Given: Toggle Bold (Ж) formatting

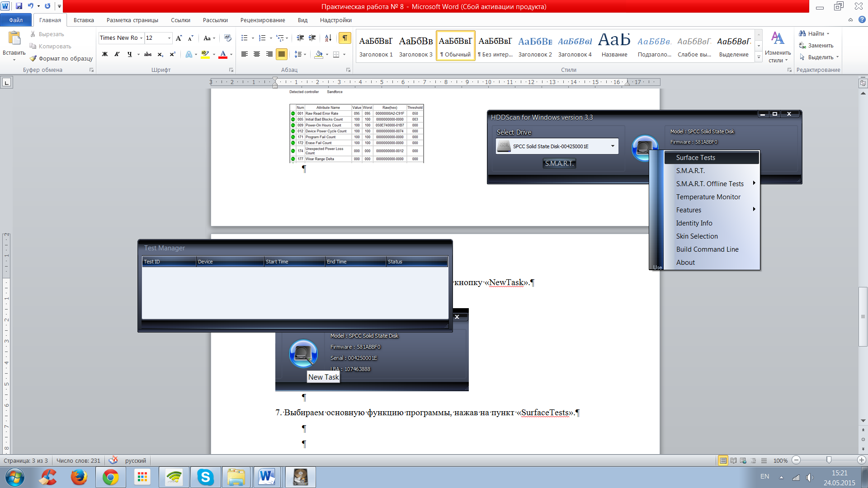Looking at the screenshot, I should (105, 54).
